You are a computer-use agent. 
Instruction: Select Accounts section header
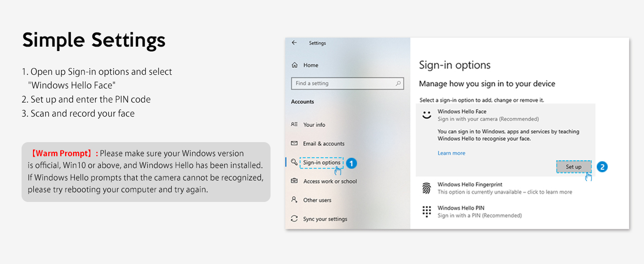(x=302, y=102)
